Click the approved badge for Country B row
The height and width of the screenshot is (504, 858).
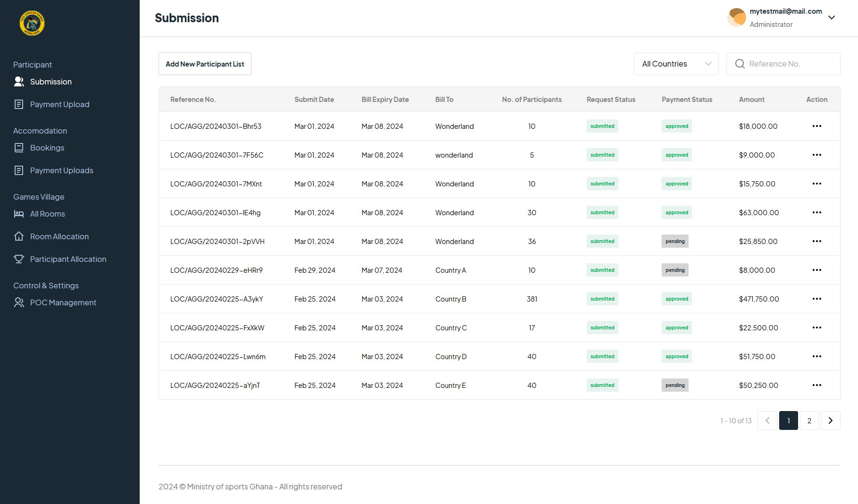pos(677,299)
